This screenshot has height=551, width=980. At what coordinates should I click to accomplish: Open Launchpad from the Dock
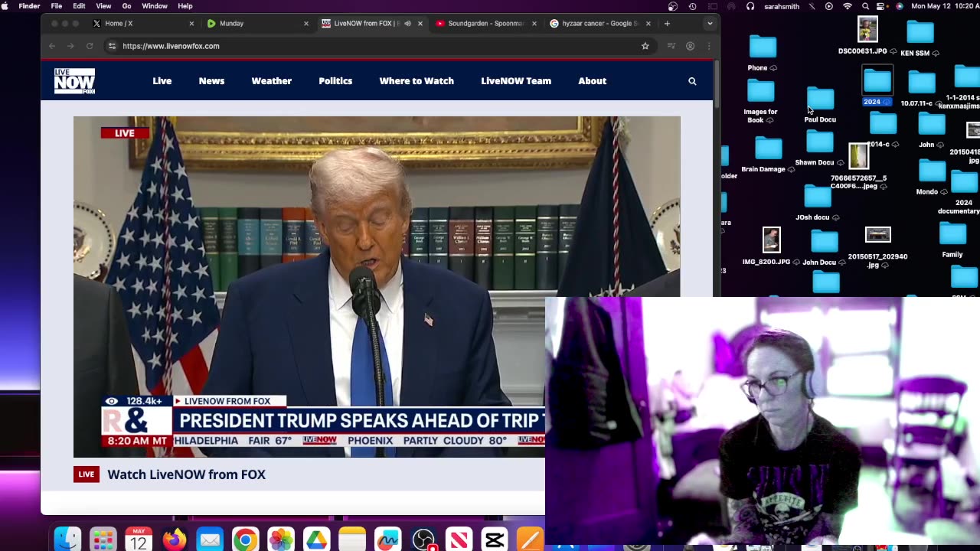tap(103, 540)
